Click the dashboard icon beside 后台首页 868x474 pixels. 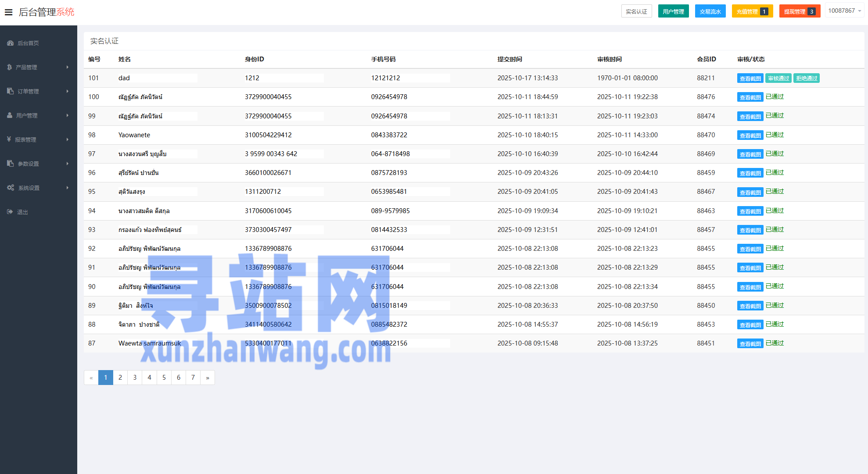(x=10, y=43)
